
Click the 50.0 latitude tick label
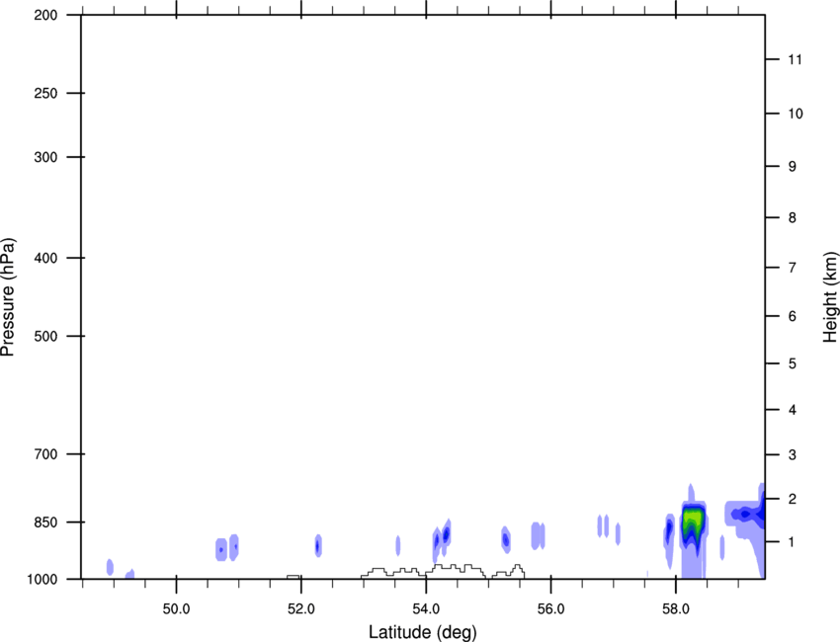176,609
